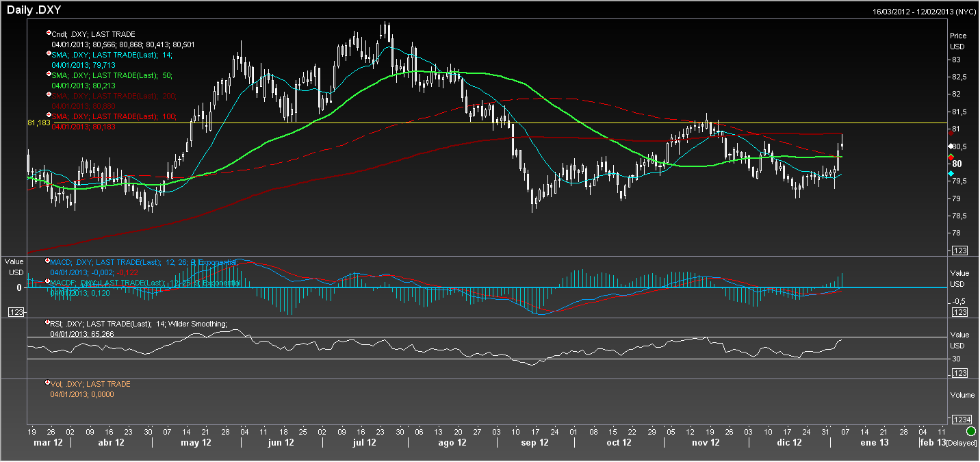
Task: Open the 123 scale box on price axis
Action: pyautogui.click(x=959, y=251)
